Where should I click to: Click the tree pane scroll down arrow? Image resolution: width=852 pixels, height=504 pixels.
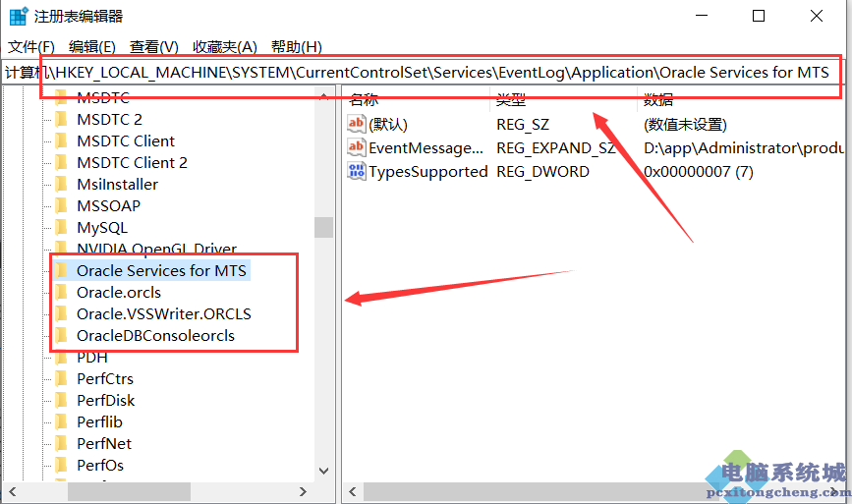click(324, 471)
